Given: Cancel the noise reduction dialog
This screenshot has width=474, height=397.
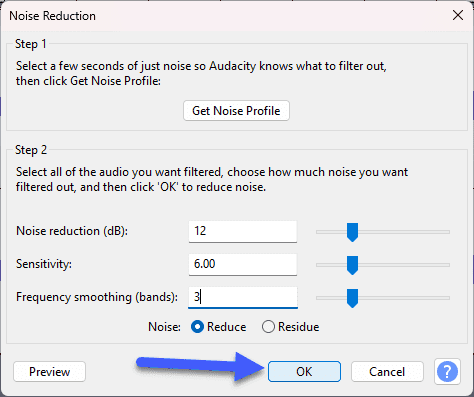Looking at the screenshot, I should [387, 371].
